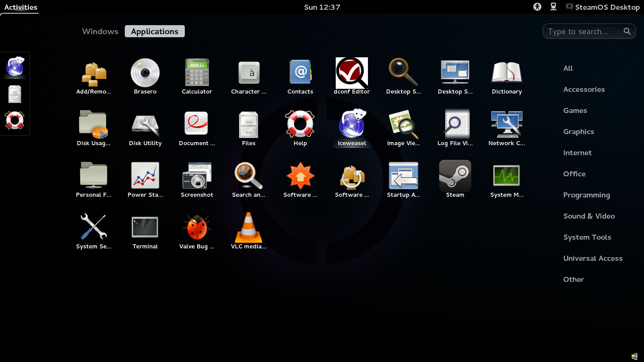644x362 pixels.
Task: Filter by the Games category
Action: [x=575, y=111]
